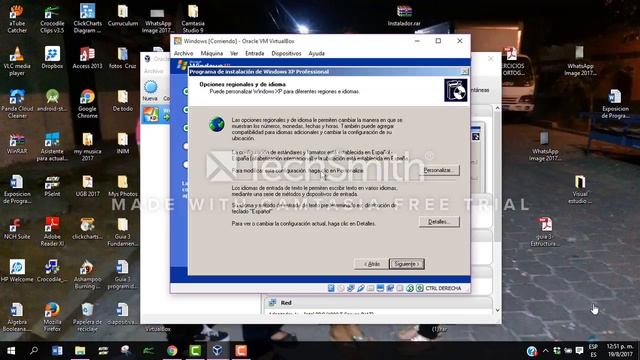Open the Máquina menu
Image resolution: width=640 pixels, height=360 pixels.
click(212, 53)
